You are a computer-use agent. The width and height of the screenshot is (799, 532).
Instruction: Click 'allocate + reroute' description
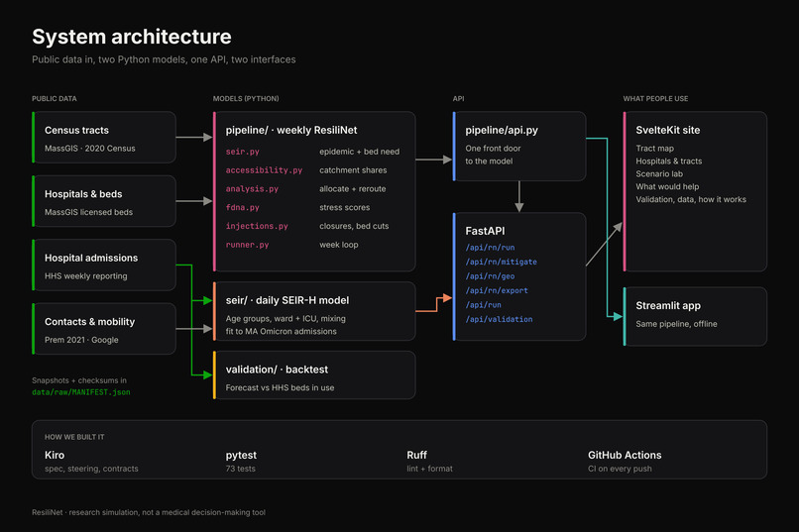tap(353, 189)
